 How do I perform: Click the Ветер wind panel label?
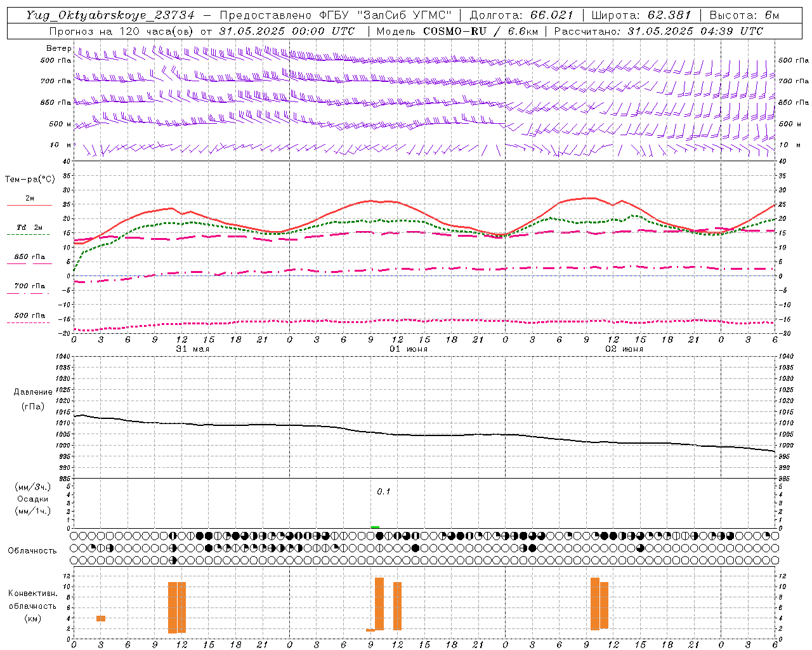click(x=58, y=48)
